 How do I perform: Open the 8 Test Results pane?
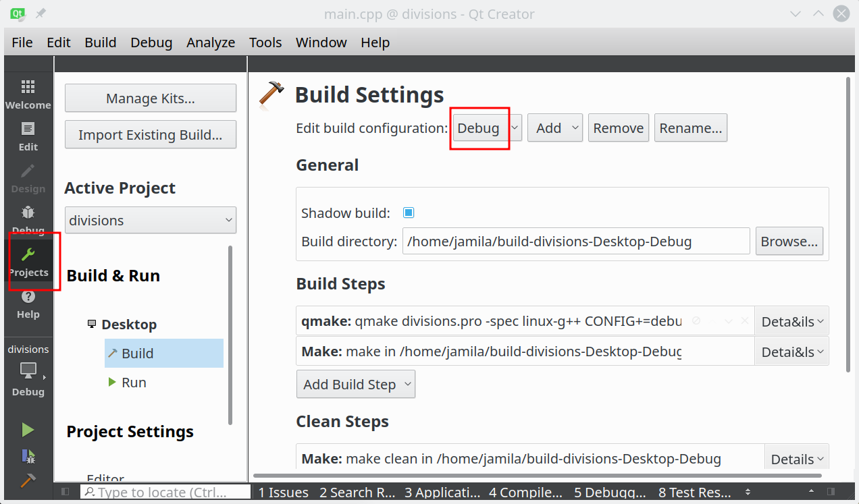coord(695,493)
